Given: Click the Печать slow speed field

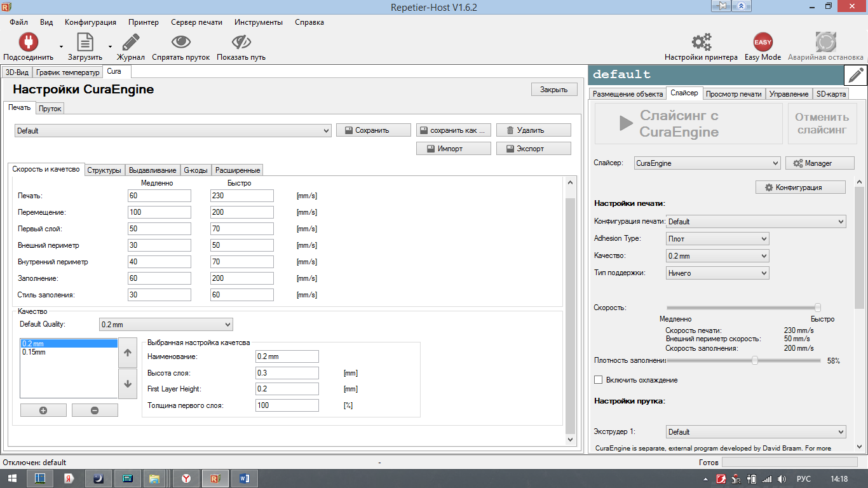Looking at the screenshot, I should [x=159, y=196].
